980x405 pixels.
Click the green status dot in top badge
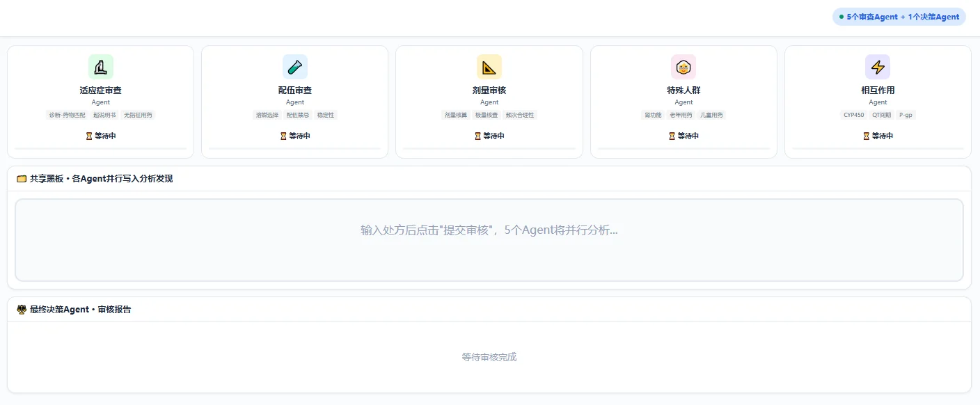click(841, 17)
